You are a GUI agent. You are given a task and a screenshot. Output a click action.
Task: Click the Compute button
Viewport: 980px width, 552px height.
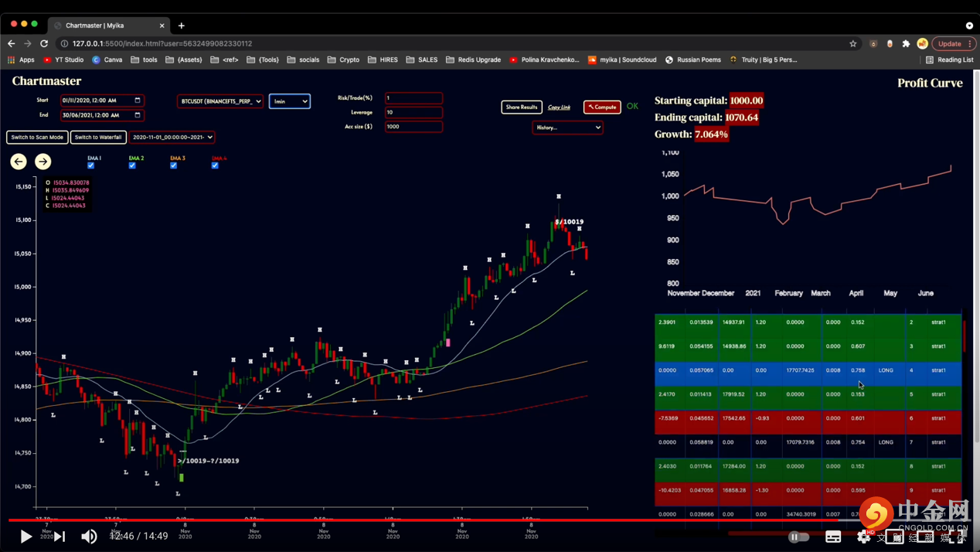click(602, 107)
